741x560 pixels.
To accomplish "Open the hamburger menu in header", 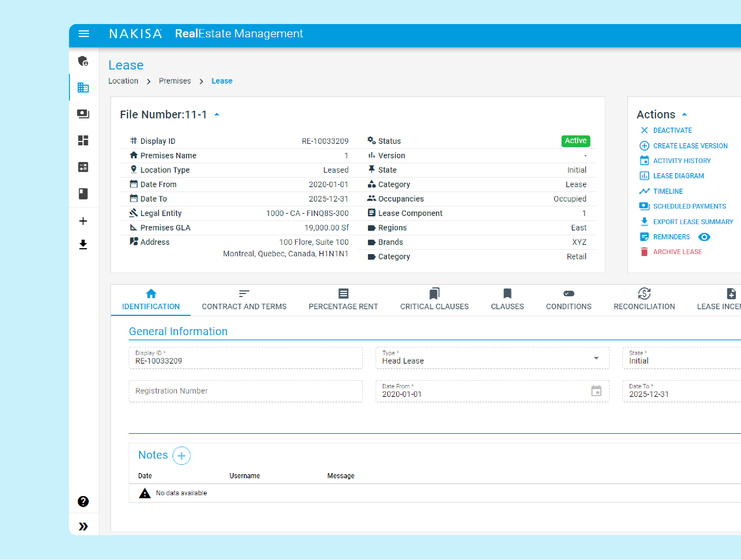I will (x=84, y=34).
